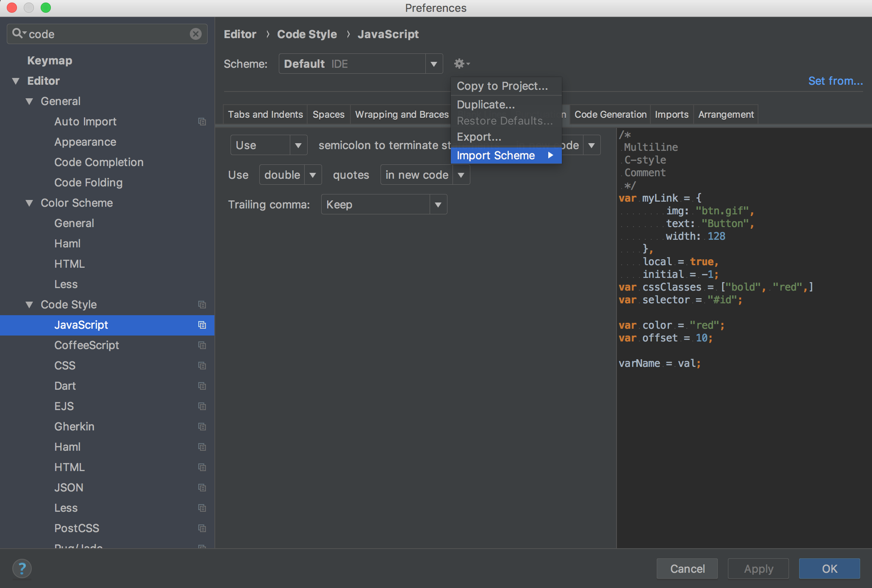
Task: Click the project-level icon next to CoffeeScript
Action: click(x=202, y=345)
